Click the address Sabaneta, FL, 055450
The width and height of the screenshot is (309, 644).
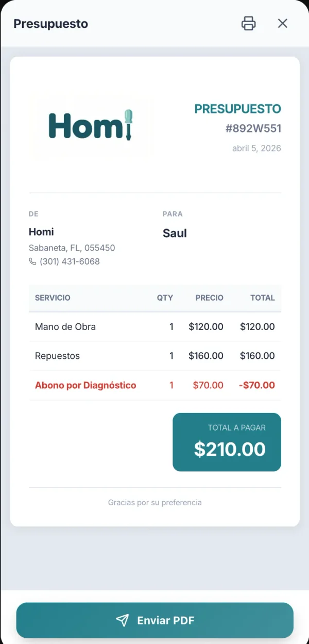click(x=72, y=248)
